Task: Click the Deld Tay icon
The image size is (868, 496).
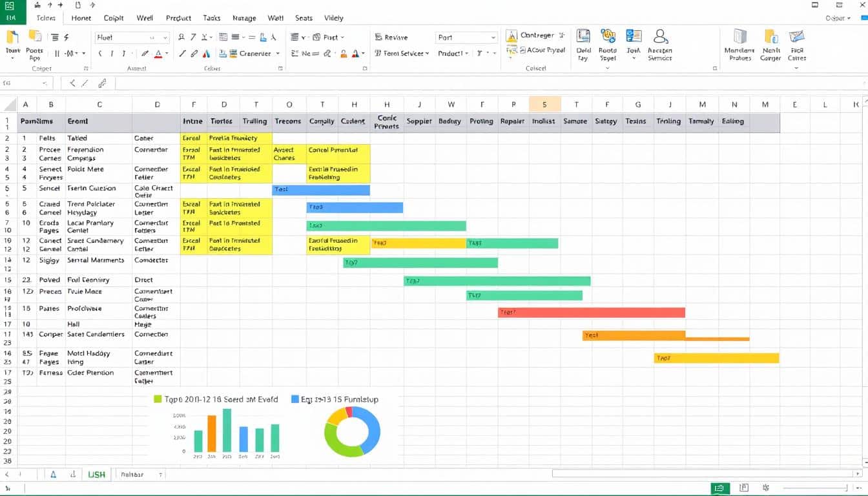Action: point(583,37)
